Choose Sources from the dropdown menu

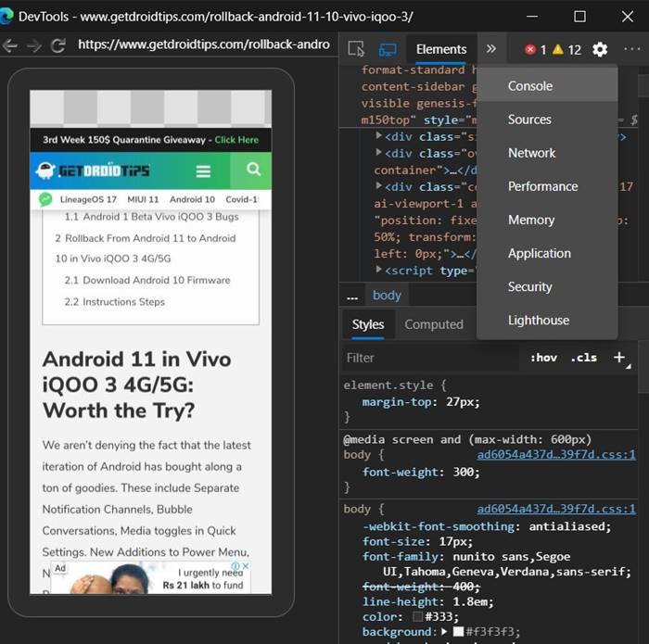[x=547, y=120]
